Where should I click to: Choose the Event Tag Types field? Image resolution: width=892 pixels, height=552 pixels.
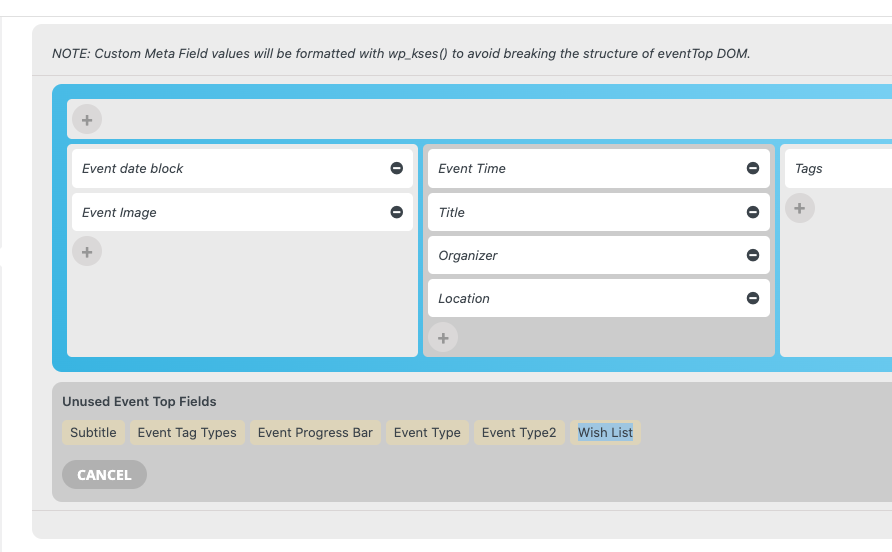[187, 432]
